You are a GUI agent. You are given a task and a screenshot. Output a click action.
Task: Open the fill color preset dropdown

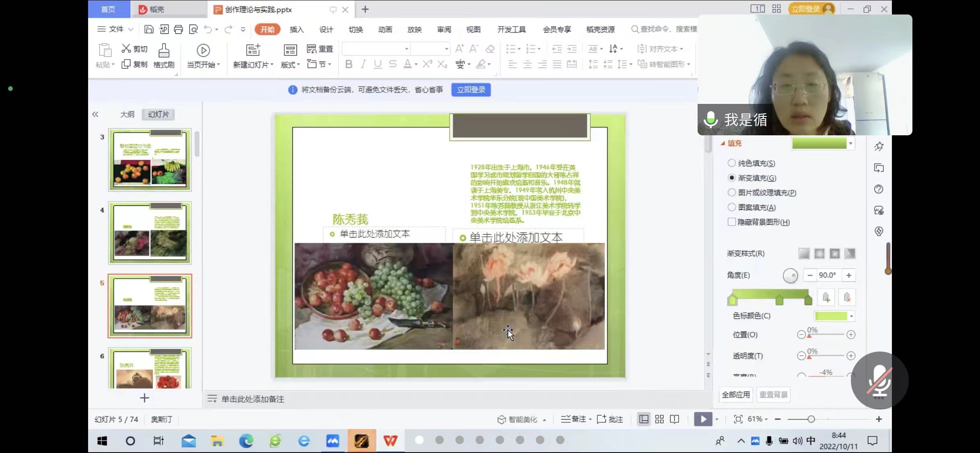pos(850,143)
